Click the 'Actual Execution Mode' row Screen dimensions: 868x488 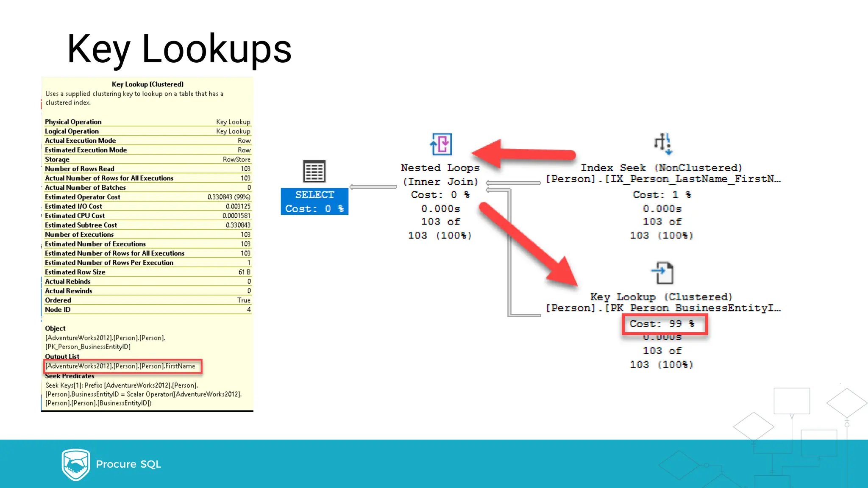(147, 141)
